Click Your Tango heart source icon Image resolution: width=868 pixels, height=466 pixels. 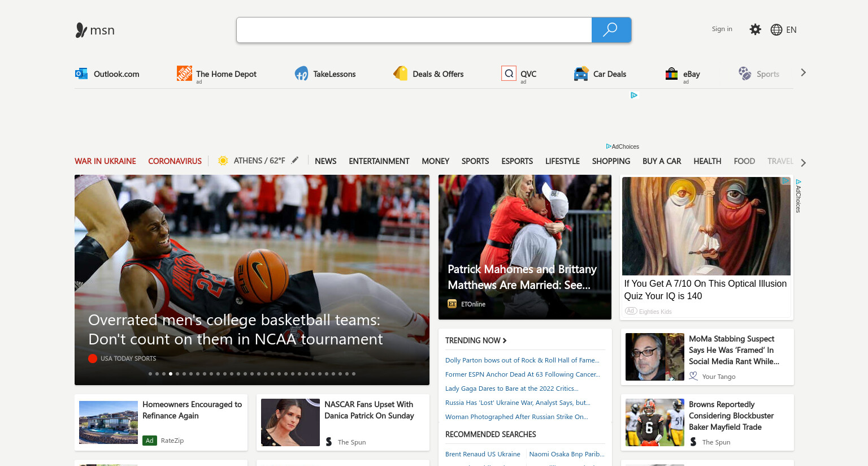pyautogui.click(x=693, y=376)
